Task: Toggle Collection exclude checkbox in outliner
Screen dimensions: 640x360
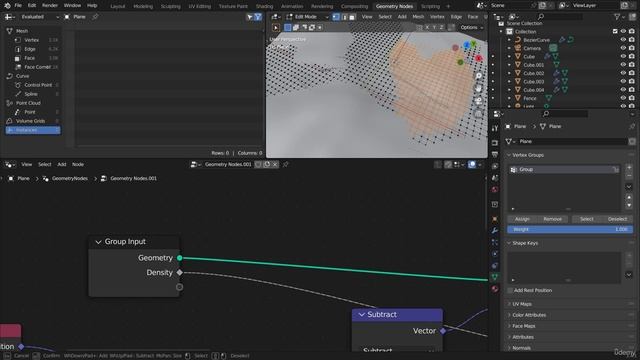Action: click(615, 31)
